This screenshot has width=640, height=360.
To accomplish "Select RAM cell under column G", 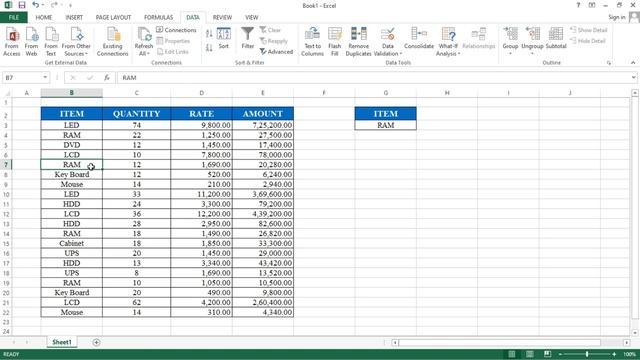I will (x=385, y=125).
